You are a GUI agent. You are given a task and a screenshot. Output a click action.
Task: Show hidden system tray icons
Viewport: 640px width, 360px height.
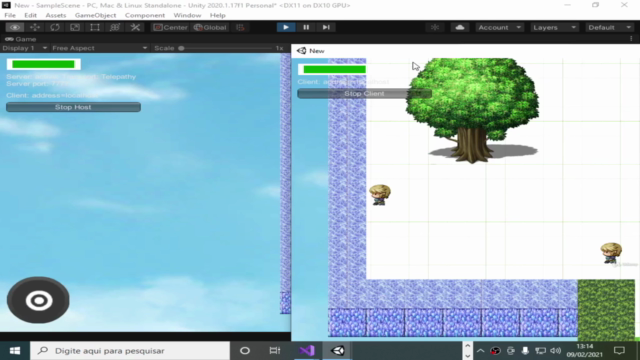(x=480, y=351)
